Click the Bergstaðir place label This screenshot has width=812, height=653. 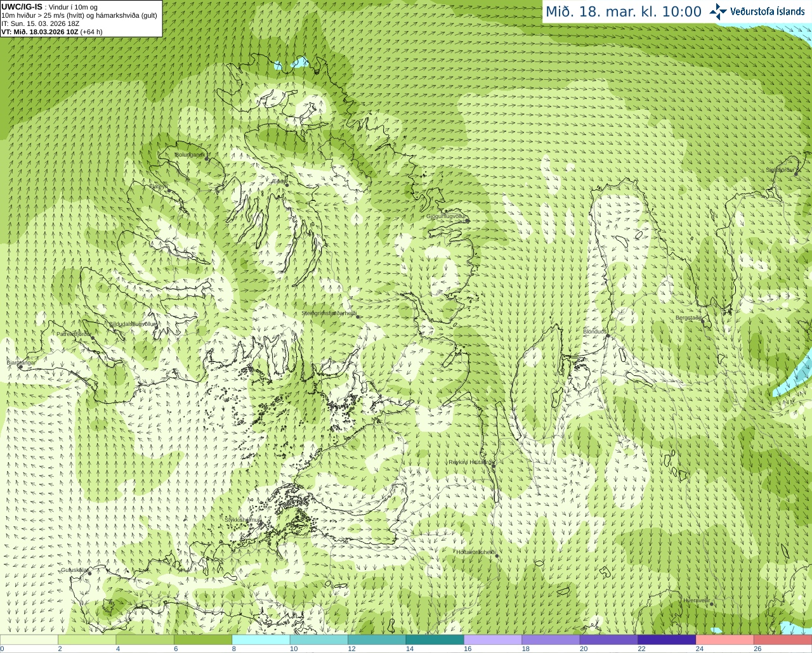pos(688,318)
